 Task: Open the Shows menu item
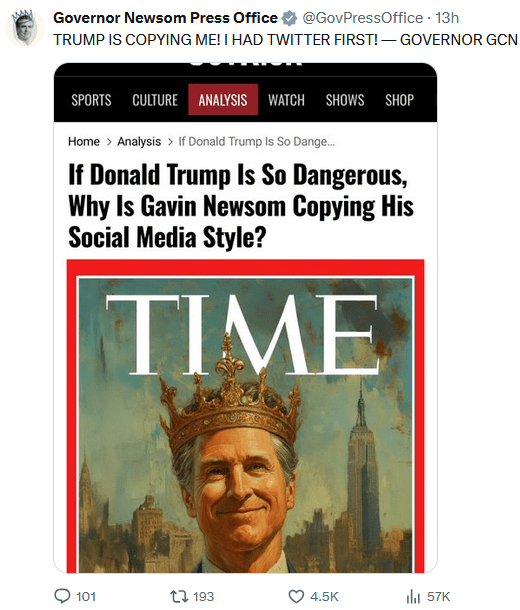pos(345,100)
